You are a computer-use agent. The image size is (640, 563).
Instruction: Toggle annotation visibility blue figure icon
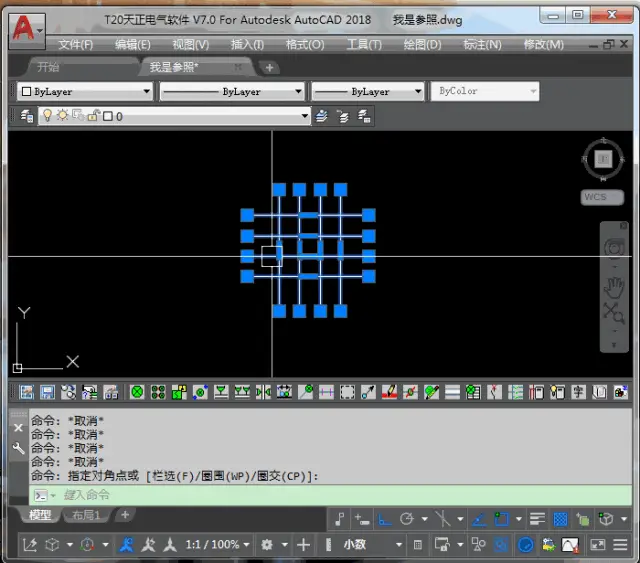coord(127,544)
